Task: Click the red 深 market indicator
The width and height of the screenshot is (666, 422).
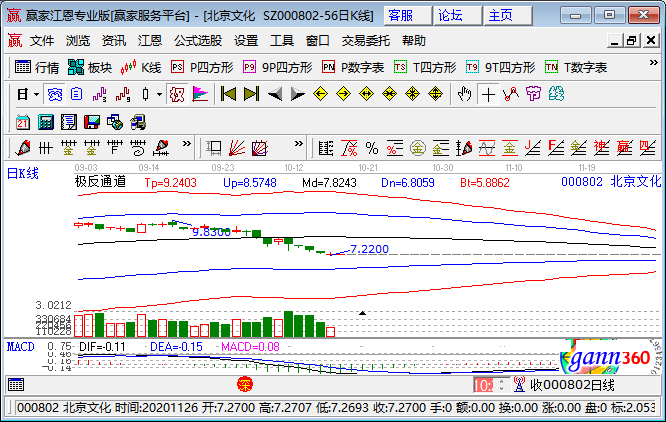Action: (245, 385)
